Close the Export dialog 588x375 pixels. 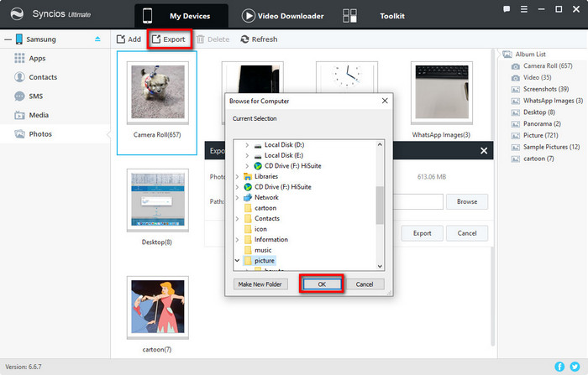click(x=484, y=151)
